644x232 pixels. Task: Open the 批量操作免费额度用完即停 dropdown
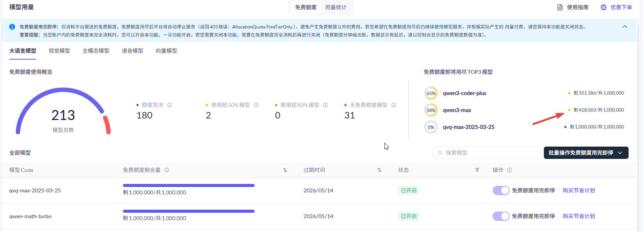pyautogui.click(x=586, y=153)
